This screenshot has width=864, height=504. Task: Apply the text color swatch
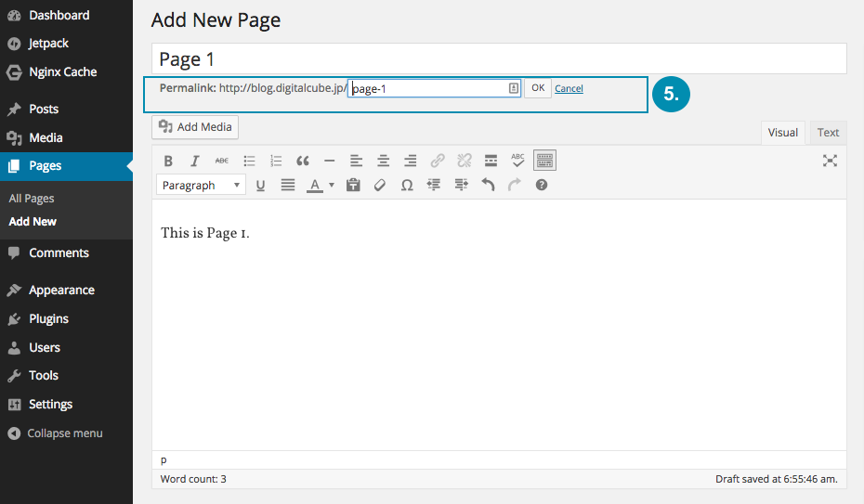click(314, 186)
